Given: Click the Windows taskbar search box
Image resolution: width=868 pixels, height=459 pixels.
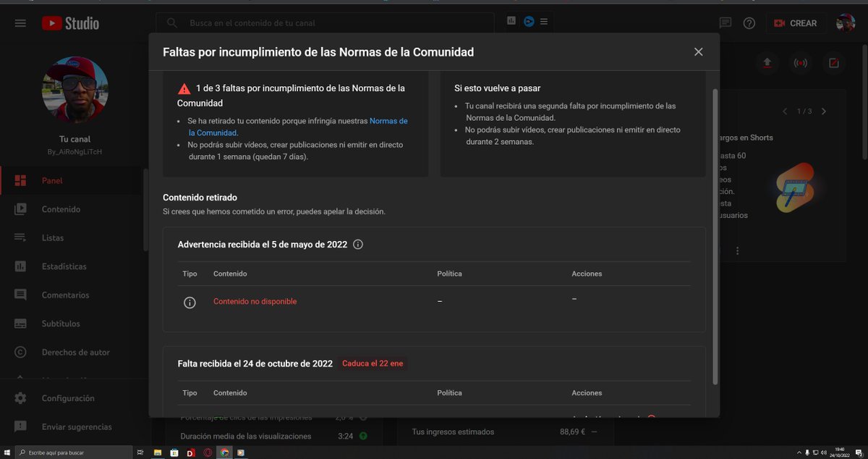Looking at the screenshot, I should click(74, 452).
